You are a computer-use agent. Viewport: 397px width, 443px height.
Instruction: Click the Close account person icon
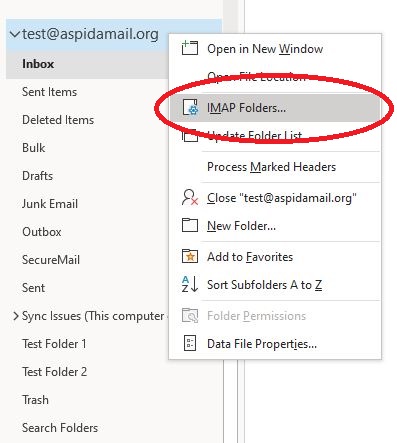coord(190,197)
